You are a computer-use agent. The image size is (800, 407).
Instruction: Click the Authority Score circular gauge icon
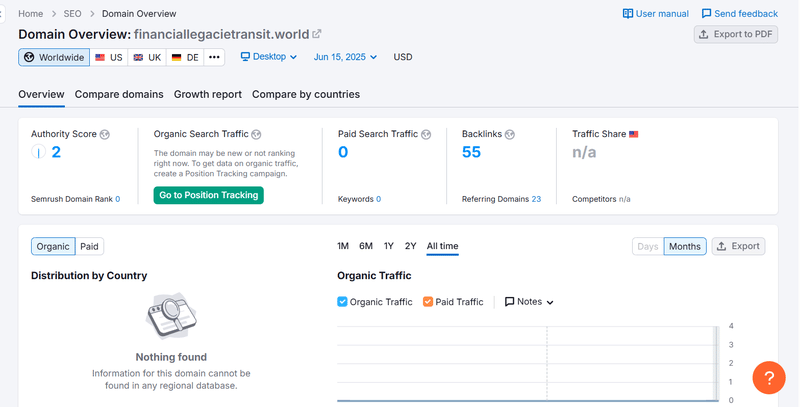click(39, 151)
